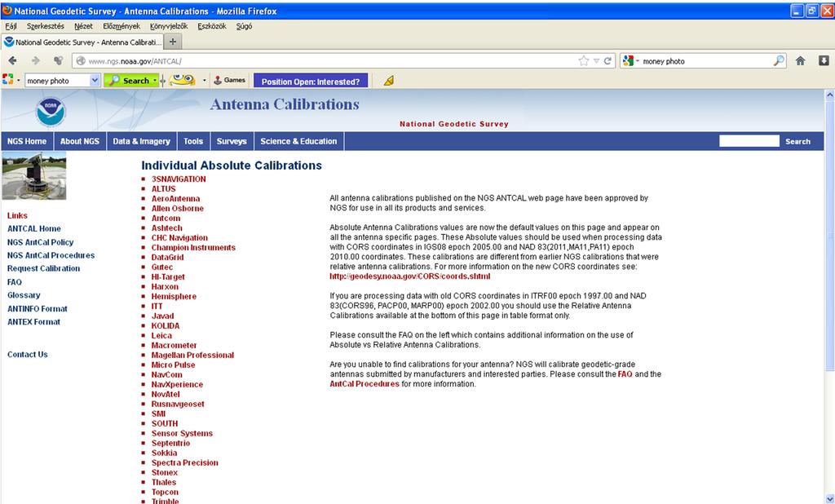Click the site search input field

point(749,140)
